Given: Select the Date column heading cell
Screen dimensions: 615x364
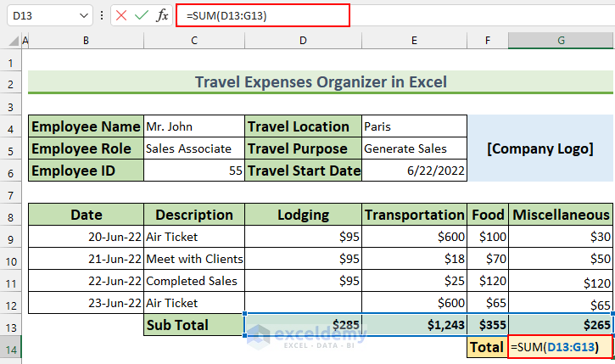Looking at the screenshot, I should click(86, 215).
